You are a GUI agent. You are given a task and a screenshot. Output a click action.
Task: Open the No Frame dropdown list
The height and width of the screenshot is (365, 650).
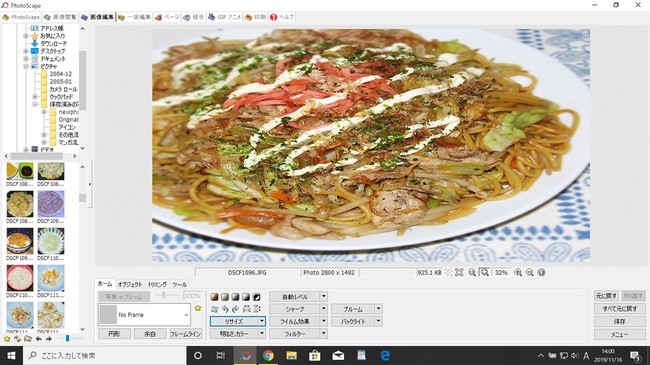(x=186, y=315)
